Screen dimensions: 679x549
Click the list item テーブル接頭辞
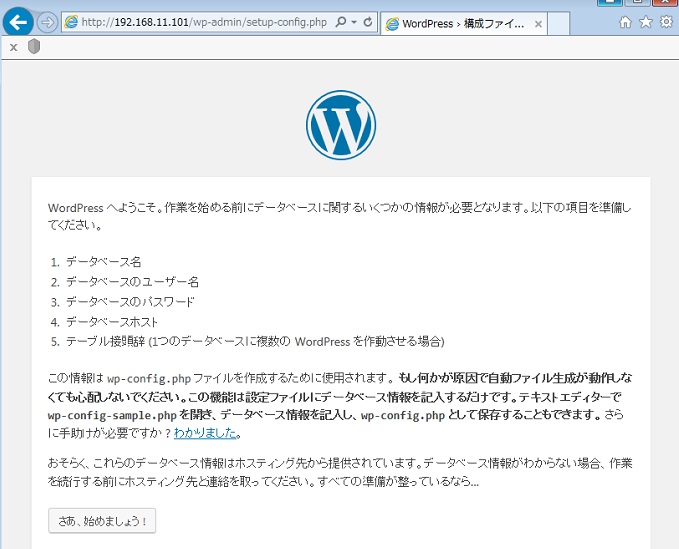point(255,342)
